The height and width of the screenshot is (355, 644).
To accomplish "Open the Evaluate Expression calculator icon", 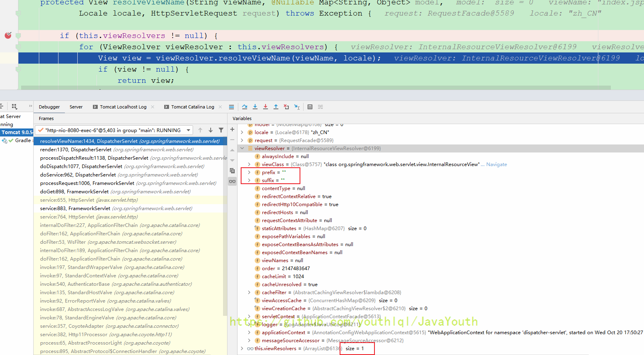I will click(x=310, y=107).
